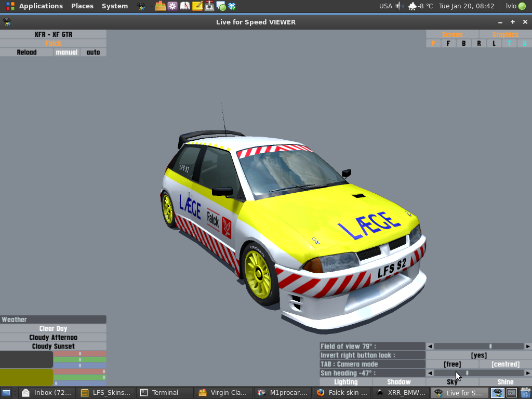This screenshot has width=532, height=399.
Task: Toggle Invert right button look [yes]
Action: 478,355
